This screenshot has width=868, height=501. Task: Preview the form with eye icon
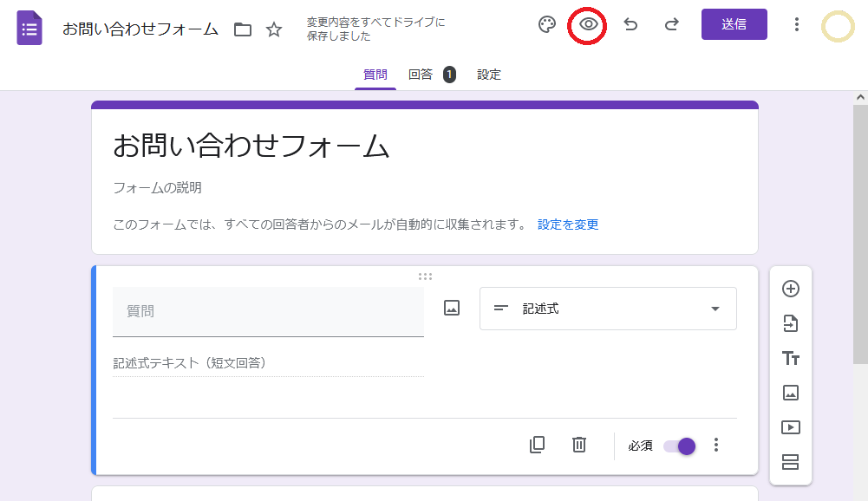[588, 24]
